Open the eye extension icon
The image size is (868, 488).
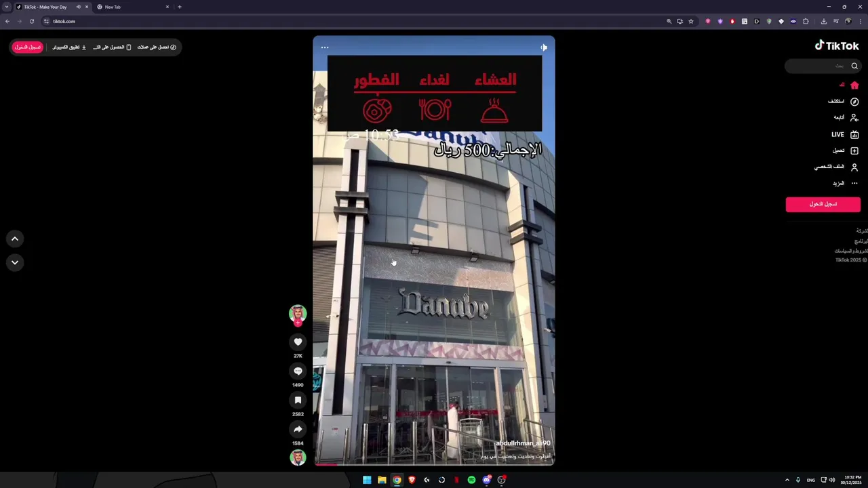[793, 21]
